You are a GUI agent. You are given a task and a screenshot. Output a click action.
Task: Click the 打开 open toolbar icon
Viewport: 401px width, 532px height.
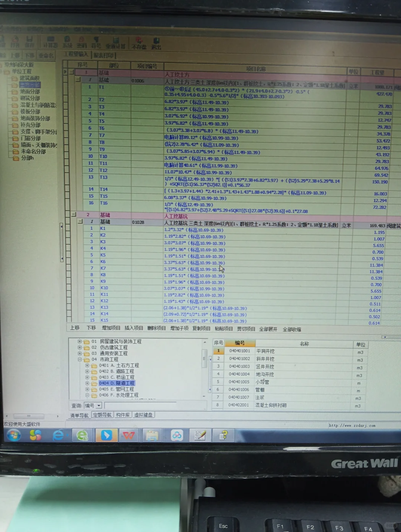tap(15, 42)
